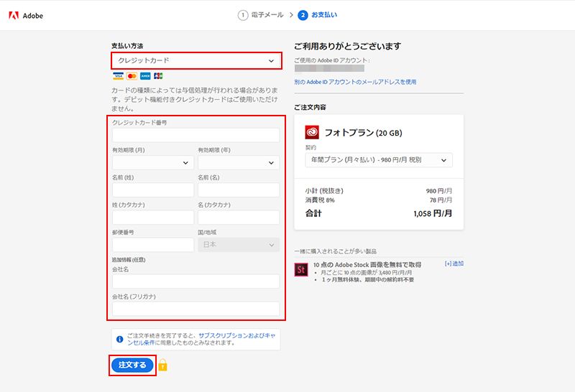Focus the クレジットカード番号 field
This screenshot has height=392, width=575.
(195, 135)
